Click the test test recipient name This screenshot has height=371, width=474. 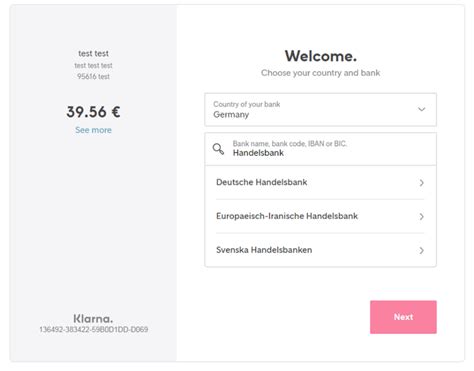93,53
